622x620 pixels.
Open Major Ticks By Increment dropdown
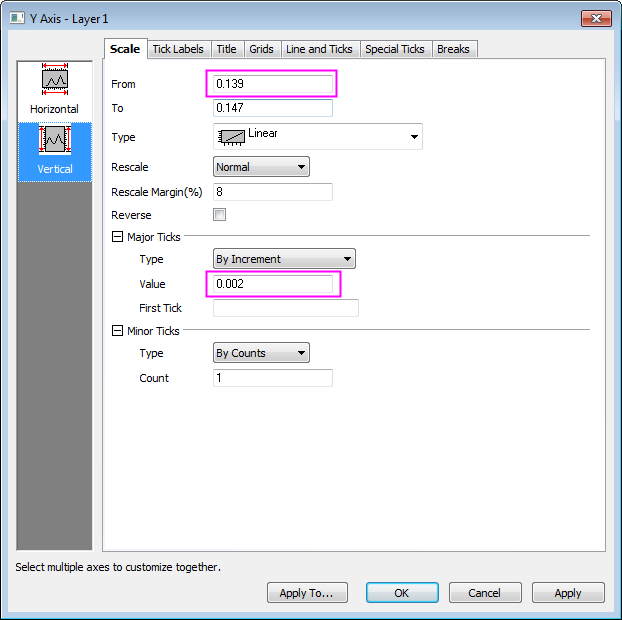pos(284,259)
